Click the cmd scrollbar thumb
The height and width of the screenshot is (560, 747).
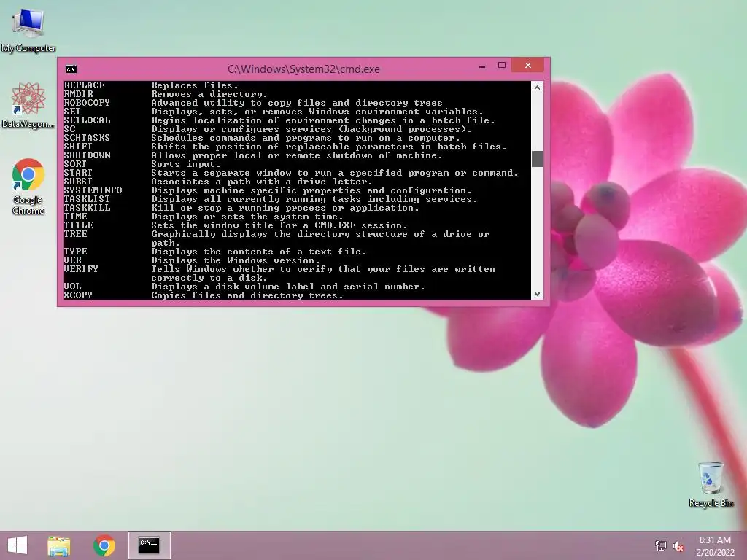point(537,159)
